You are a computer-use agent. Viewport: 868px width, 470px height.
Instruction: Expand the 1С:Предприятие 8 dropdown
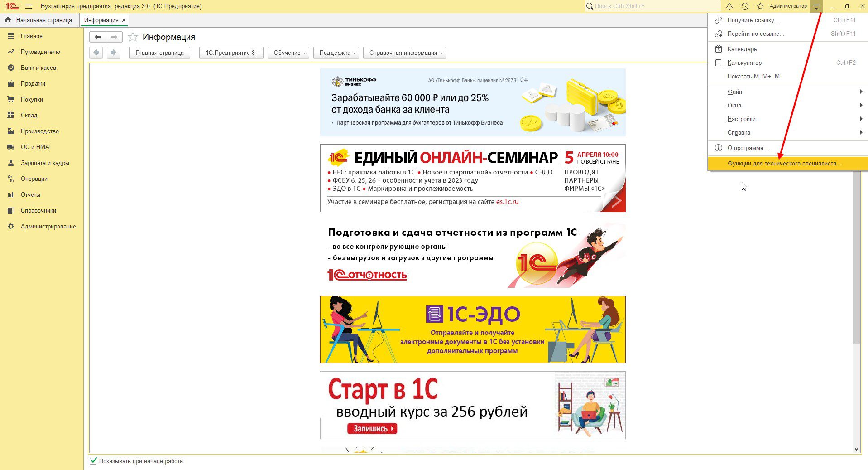pos(231,53)
